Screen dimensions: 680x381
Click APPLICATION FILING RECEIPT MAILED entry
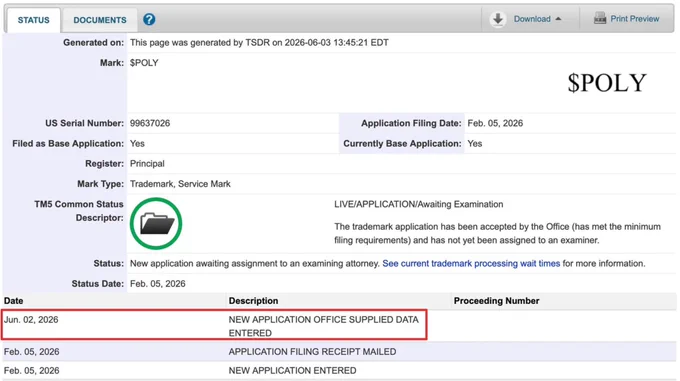point(312,352)
